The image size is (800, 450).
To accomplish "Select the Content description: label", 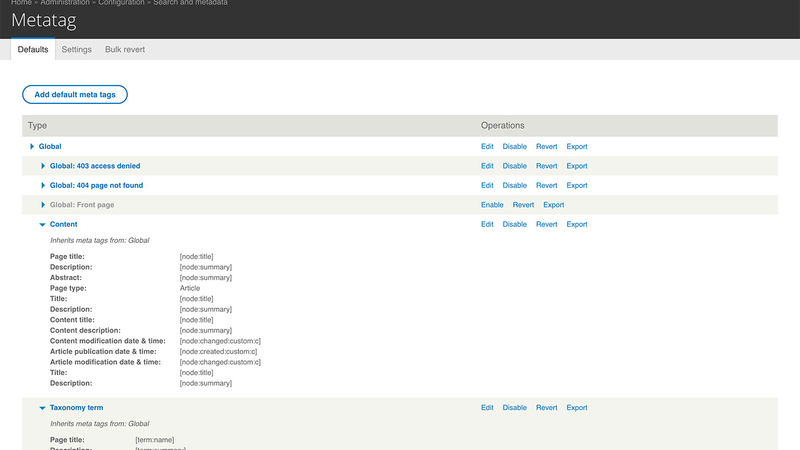I will pos(85,331).
